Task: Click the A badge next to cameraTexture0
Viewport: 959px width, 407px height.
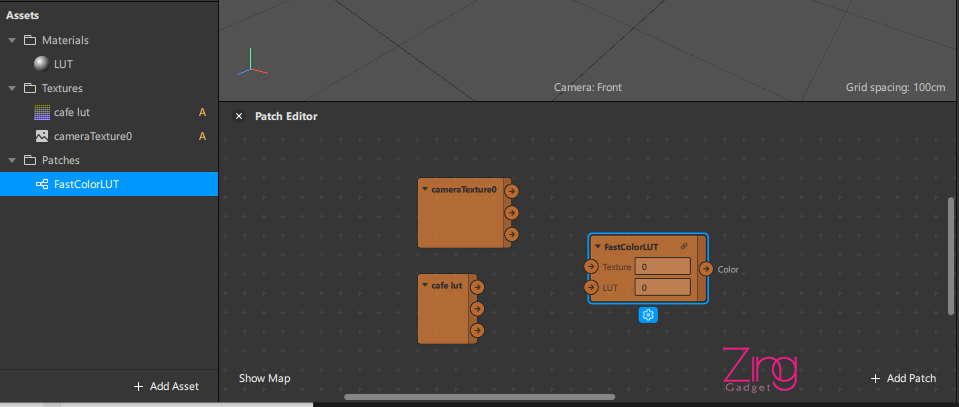Action: pyautogui.click(x=202, y=136)
